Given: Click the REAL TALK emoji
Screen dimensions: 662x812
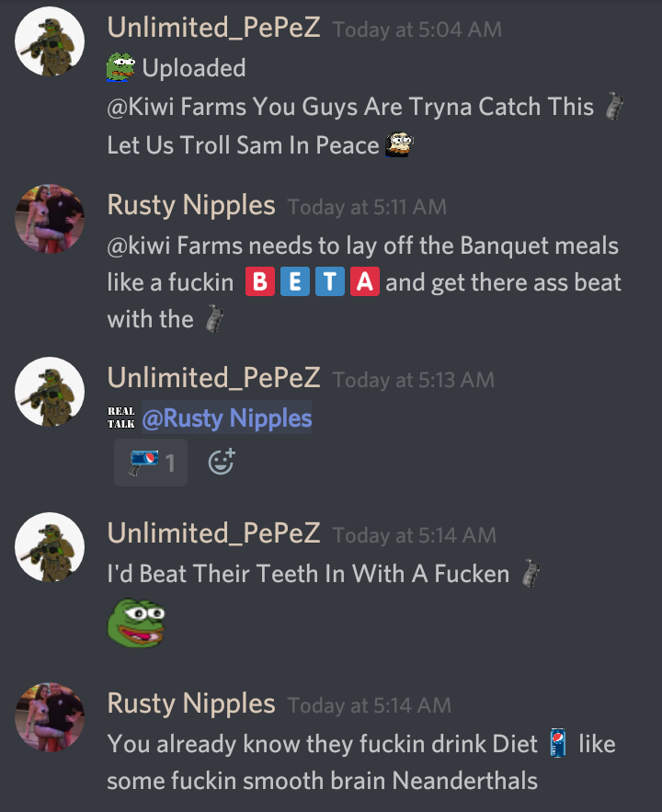Looking at the screenshot, I should (121, 417).
